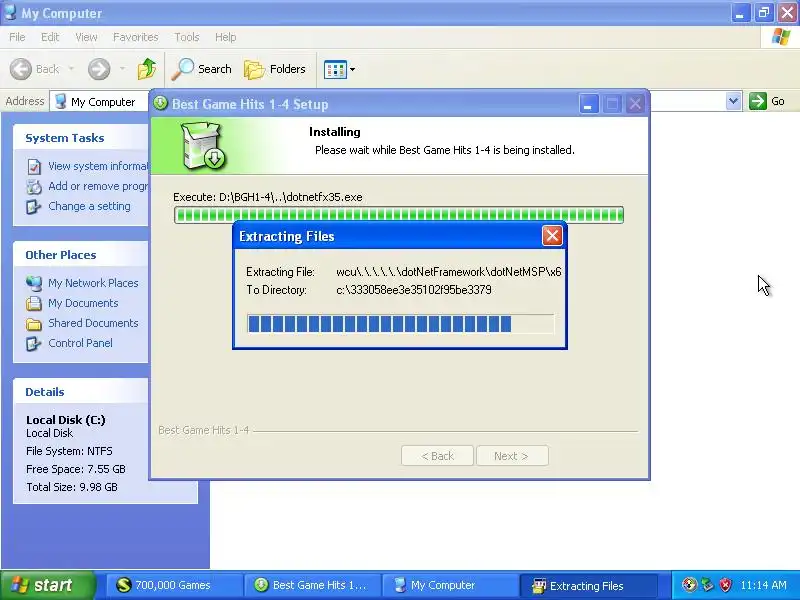Collapse the Details panel header

click(81, 392)
